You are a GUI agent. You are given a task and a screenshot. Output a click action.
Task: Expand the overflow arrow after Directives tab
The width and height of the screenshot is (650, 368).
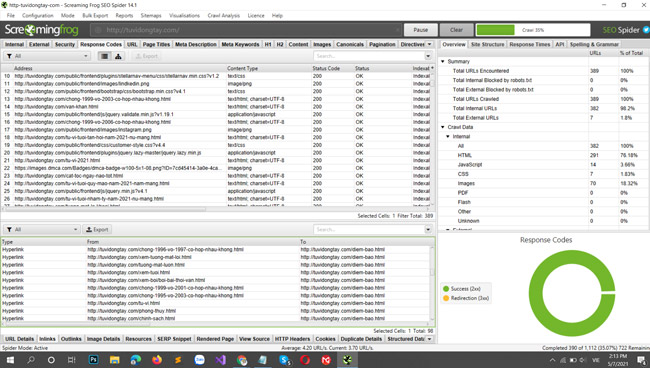(x=429, y=44)
